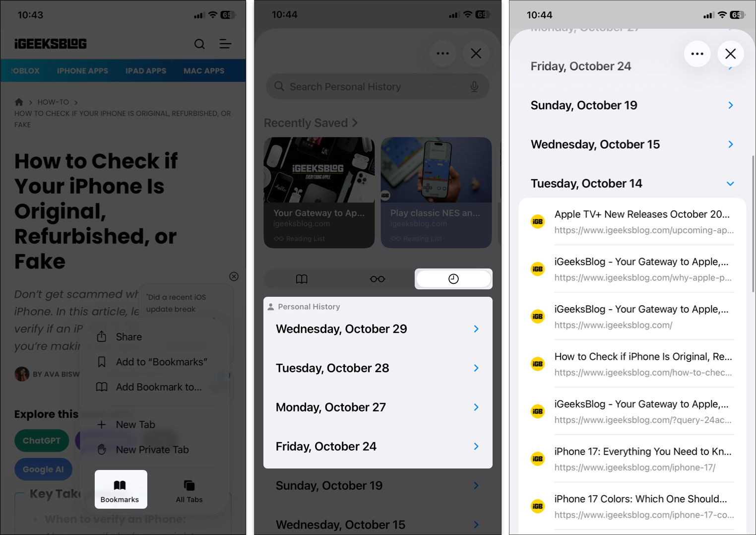The height and width of the screenshot is (535, 756).
Task: Click the home breadcrumb icon
Action: coord(19,102)
